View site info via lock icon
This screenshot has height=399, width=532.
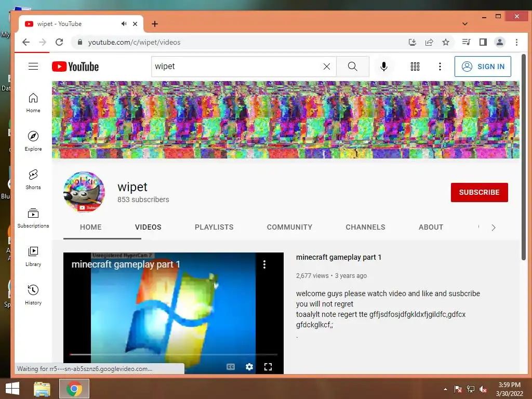pos(80,42)
